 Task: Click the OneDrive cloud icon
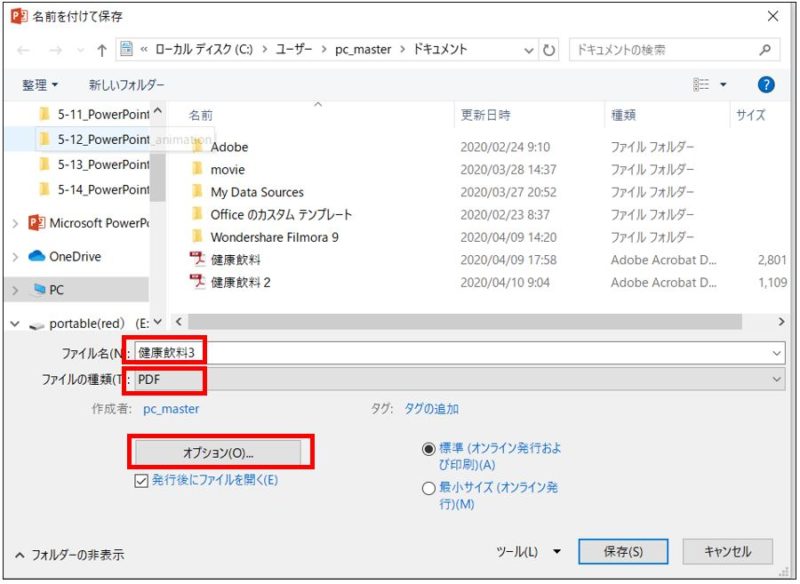click(x=37, y=256)
